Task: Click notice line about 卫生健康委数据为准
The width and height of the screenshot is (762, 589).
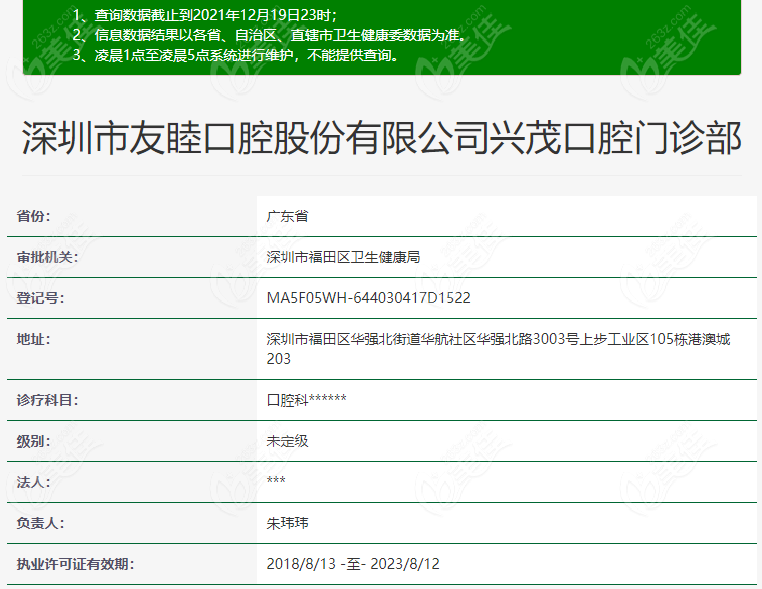Action: tap(270, 35)
